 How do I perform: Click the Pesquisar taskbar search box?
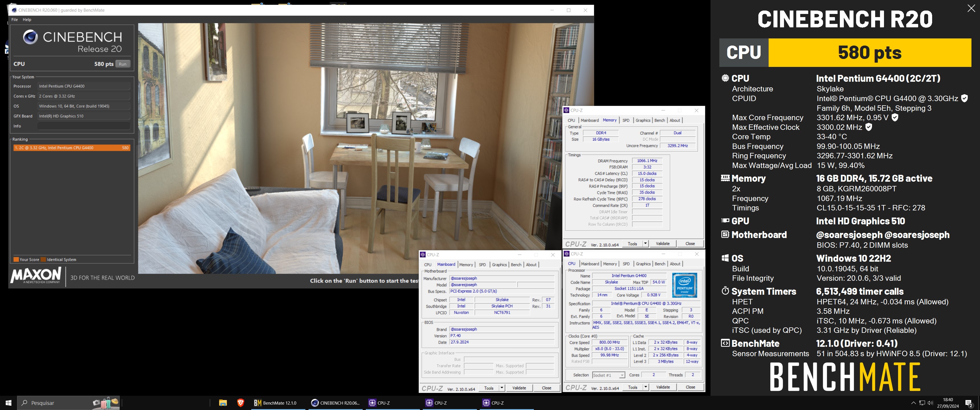click(68, 403)
